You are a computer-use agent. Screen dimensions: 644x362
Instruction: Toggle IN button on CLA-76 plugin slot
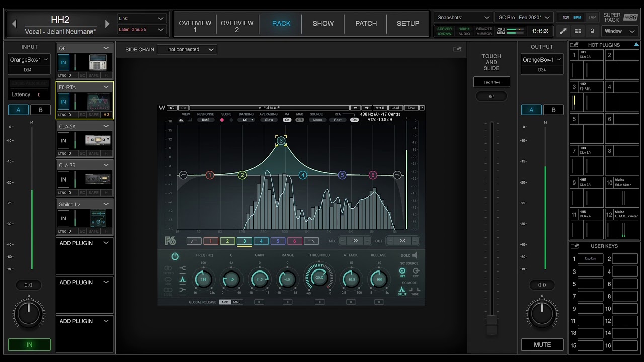[x=63, y=179]
